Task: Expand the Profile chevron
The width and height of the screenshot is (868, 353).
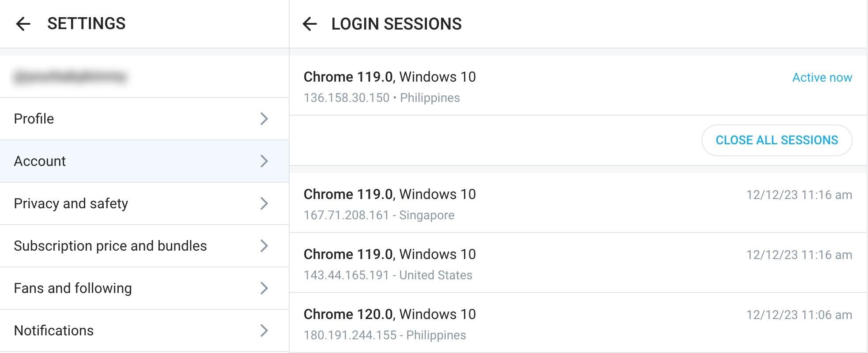Action: pos(264,119)
